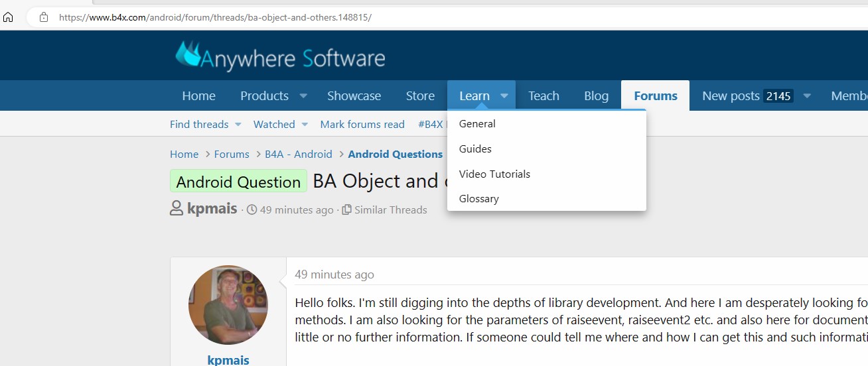Screen dimensions: 868x366
Task: Open Glossary from the Learn menu
Action: (478, 198)
